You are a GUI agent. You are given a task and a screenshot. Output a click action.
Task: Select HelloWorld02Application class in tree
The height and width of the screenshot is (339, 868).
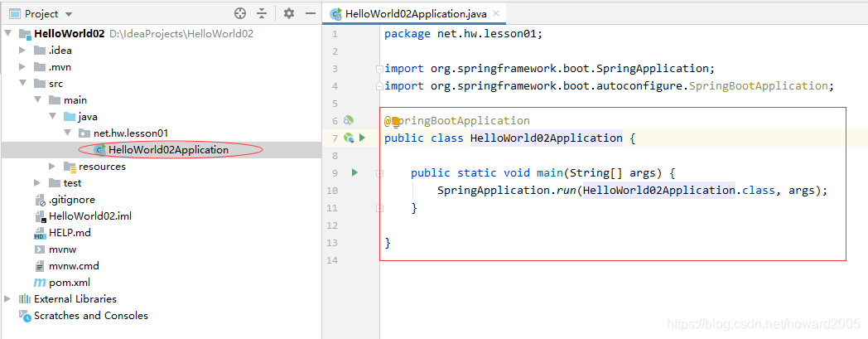168,149
